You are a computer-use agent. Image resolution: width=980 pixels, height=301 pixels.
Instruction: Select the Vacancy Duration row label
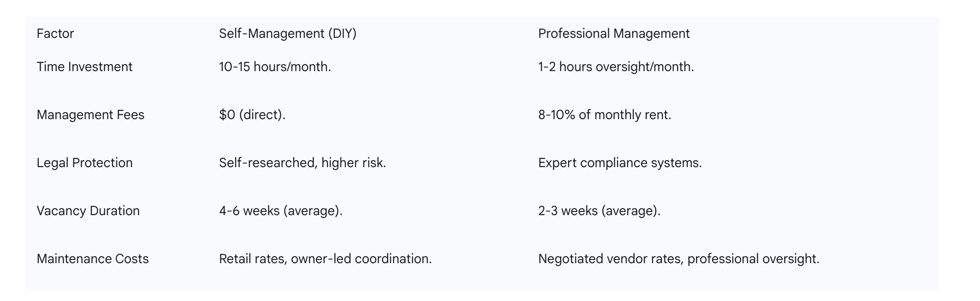[88, 211]
